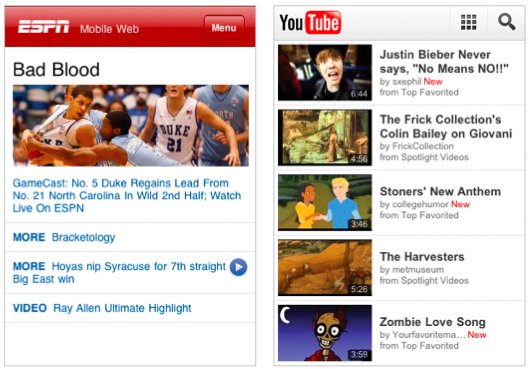Open Hoyas nip Syracuse headline link
Image resolution: width=530 pixels, height=369 pixels.
point(119,272)
